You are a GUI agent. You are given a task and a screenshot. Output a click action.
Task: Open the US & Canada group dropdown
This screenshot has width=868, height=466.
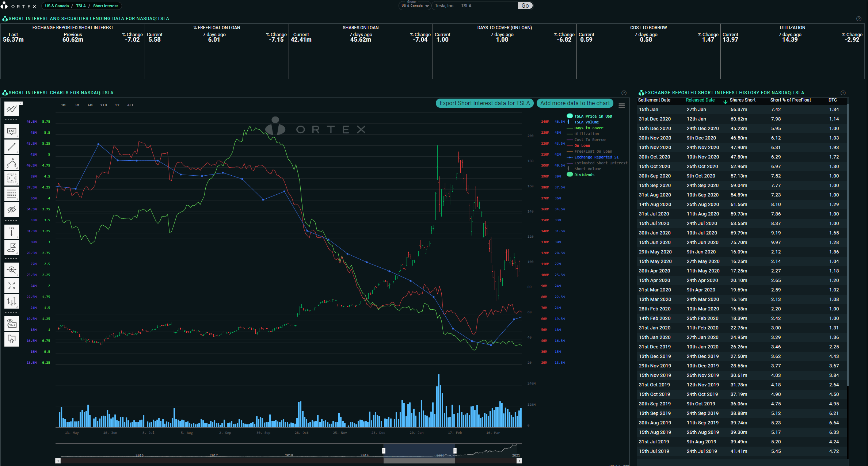tap(415, 6)
